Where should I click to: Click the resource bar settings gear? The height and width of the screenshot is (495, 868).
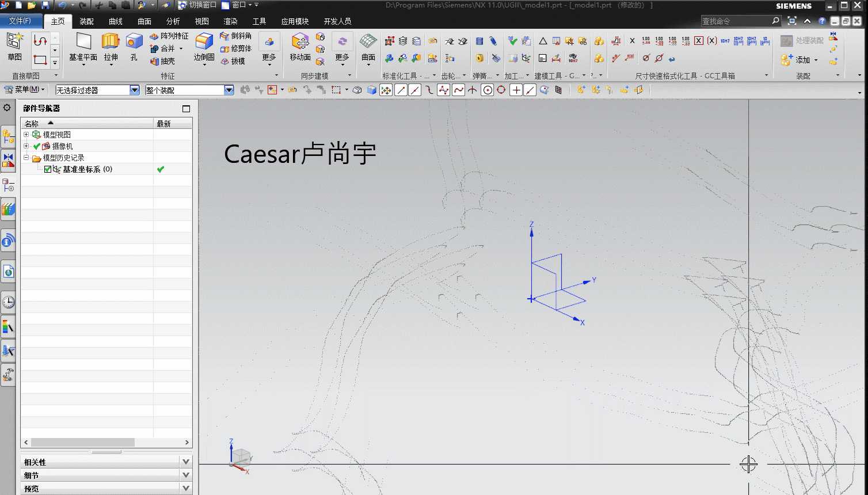[7, 108]
